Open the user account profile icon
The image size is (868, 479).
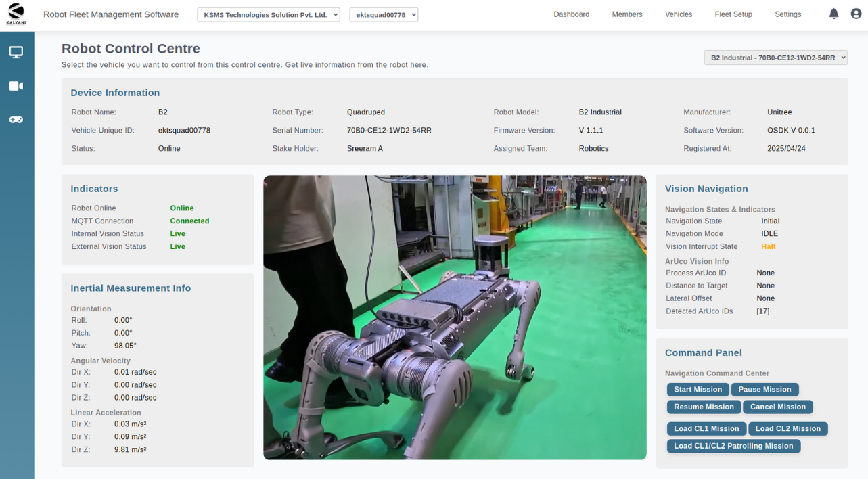click(x=856, y=14)
